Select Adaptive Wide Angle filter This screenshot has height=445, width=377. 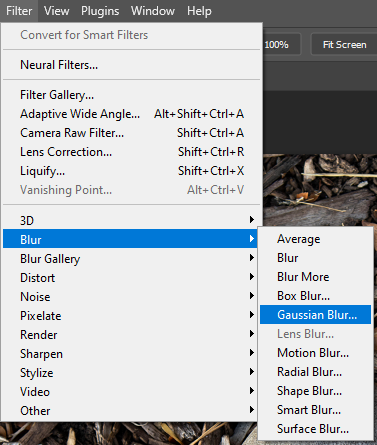coord(132,114)
